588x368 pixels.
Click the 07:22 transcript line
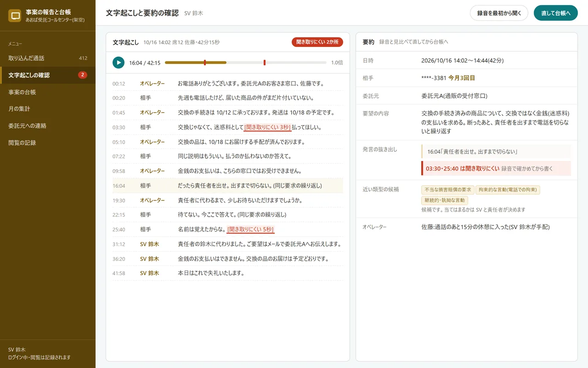pos(228,156)
